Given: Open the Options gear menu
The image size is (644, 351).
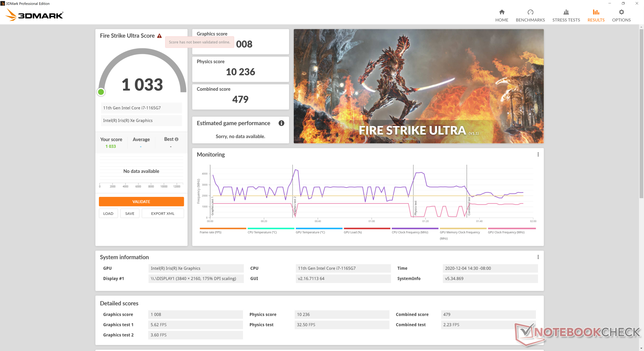Looking at the screenshot, I should click(621, 15).
